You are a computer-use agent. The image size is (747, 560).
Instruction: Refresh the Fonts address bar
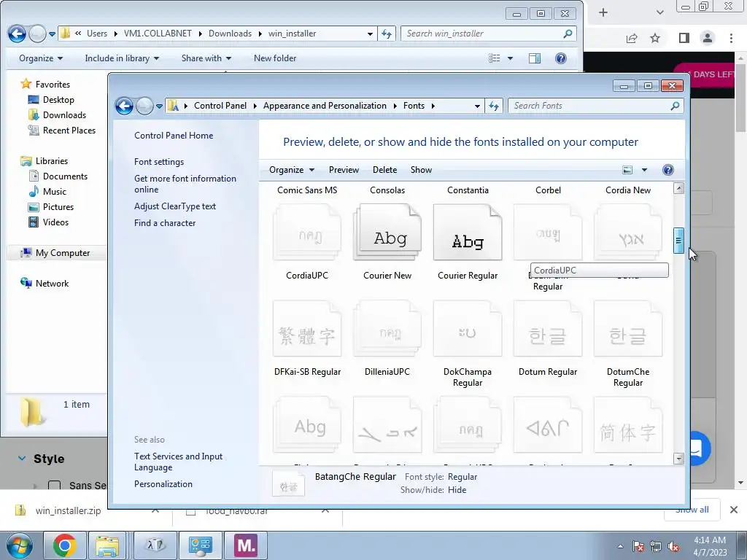tap(494, 106)
